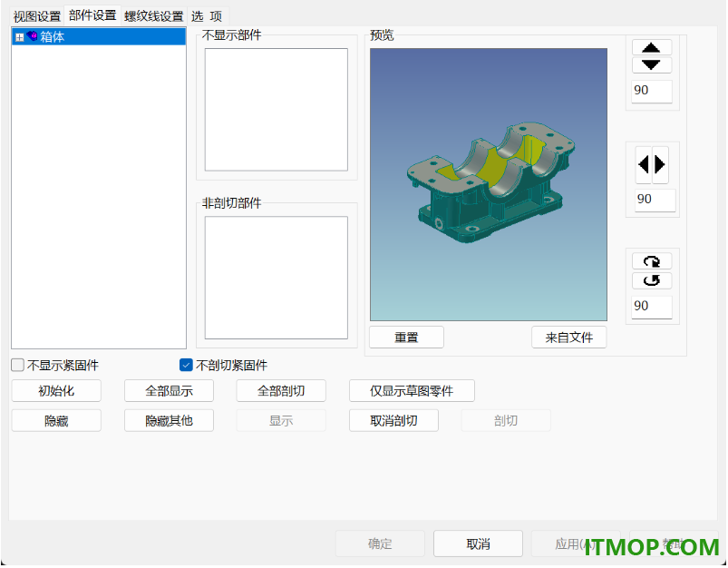The width and height of the screenshot is (728, 568).
Task: Uncheck the 不剖切紧固件 checkbox
Action: [186, 366]
